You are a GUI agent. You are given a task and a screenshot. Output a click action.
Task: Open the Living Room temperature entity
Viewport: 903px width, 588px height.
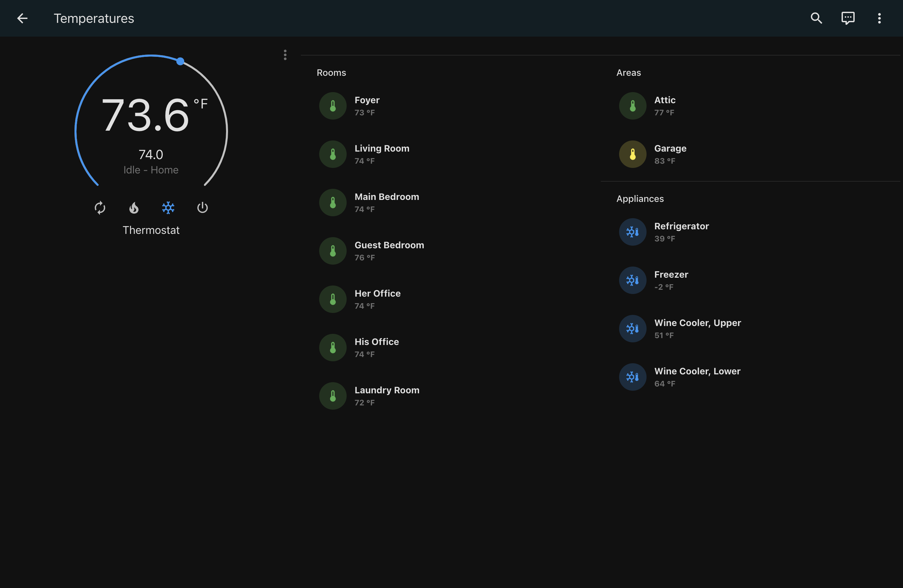382,154
